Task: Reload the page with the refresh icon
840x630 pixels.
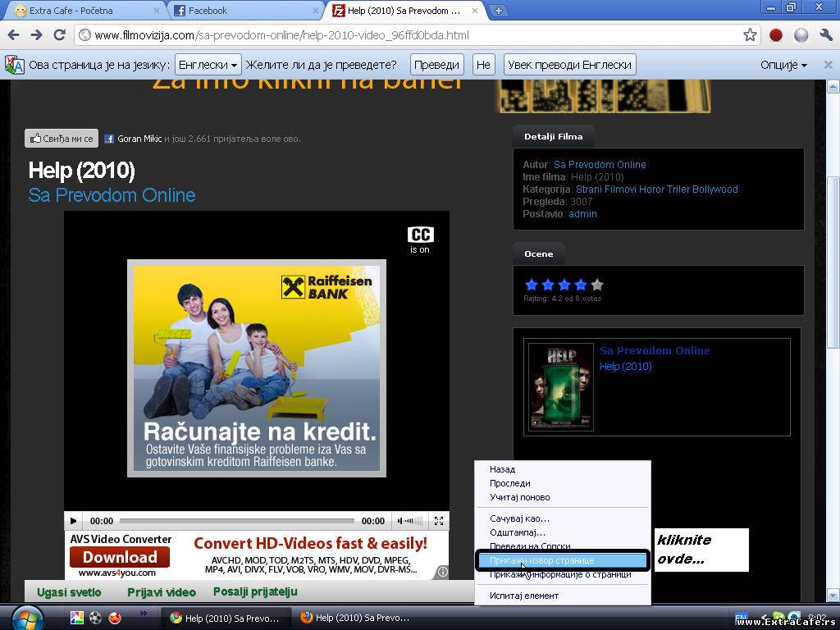Action: pos(59,35)
